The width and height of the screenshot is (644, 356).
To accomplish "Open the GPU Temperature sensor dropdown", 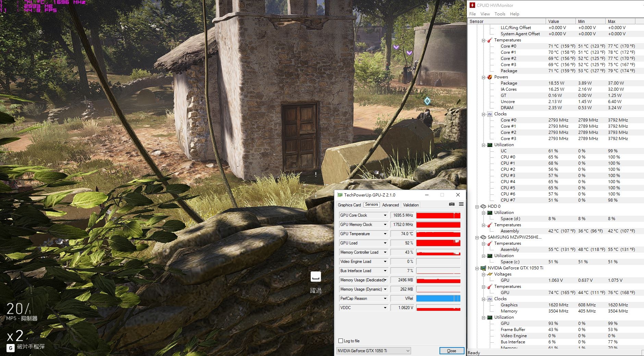I will [x=385, y=234].
